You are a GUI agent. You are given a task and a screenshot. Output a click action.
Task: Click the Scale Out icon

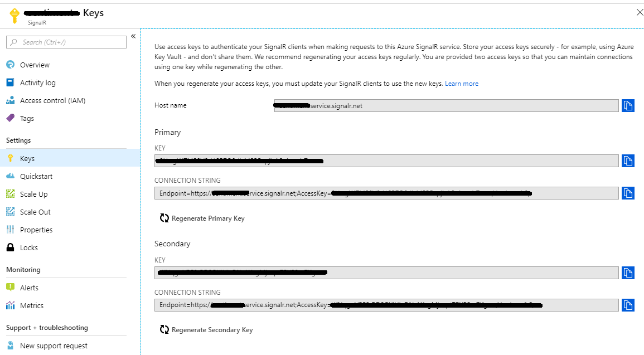(10, 212)
